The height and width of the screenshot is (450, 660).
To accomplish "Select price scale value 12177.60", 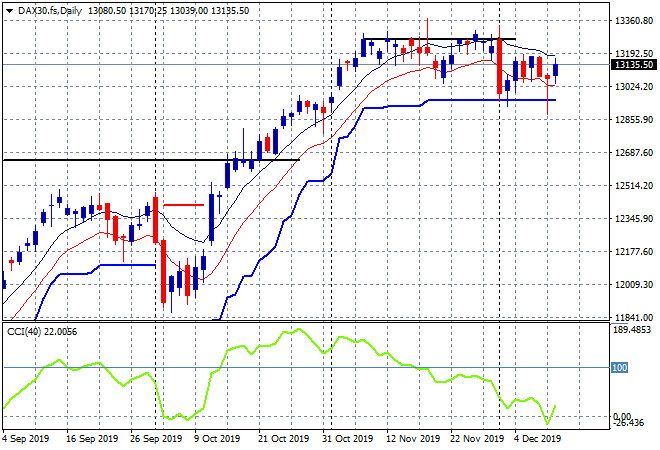I will [634, 251].
